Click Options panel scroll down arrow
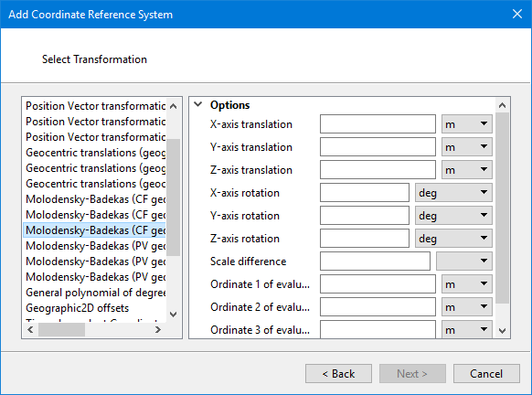The width and height of the screenshot is (532, 395). 503,330
